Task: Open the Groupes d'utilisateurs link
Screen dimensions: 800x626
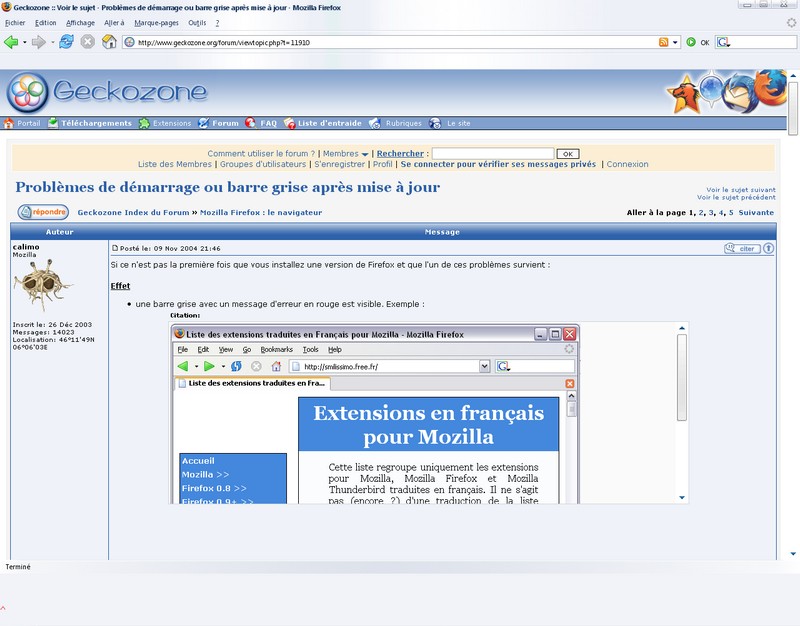Action: coord(263,164)
